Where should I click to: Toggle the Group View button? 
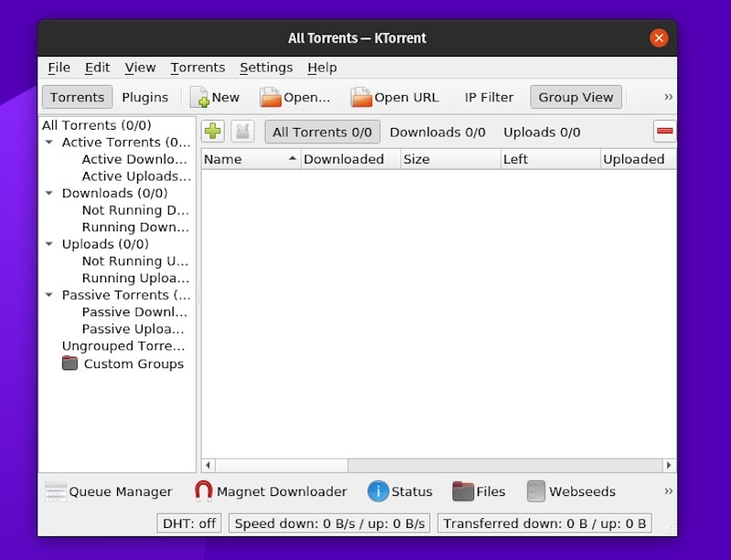[576, 97]
